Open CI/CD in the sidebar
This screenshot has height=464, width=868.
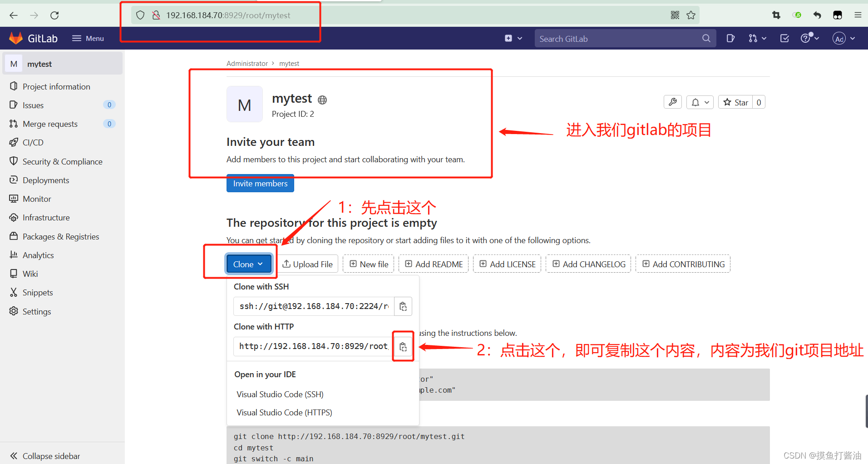click(33, 143)
